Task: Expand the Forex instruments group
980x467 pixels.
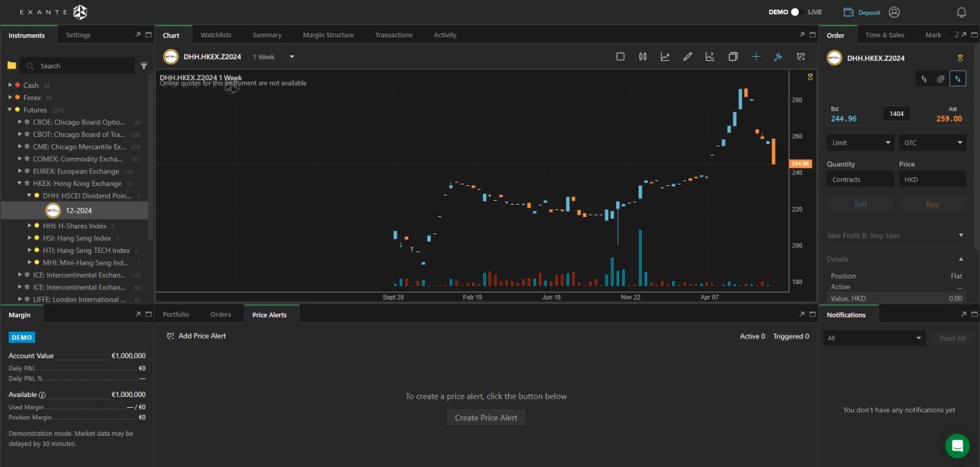Action: coord(10,97)
